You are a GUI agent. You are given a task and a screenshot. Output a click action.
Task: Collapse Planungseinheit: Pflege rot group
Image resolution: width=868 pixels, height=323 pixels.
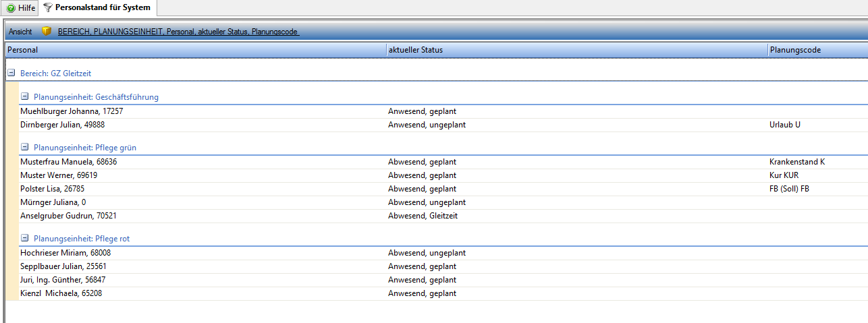tap(25, 239)
